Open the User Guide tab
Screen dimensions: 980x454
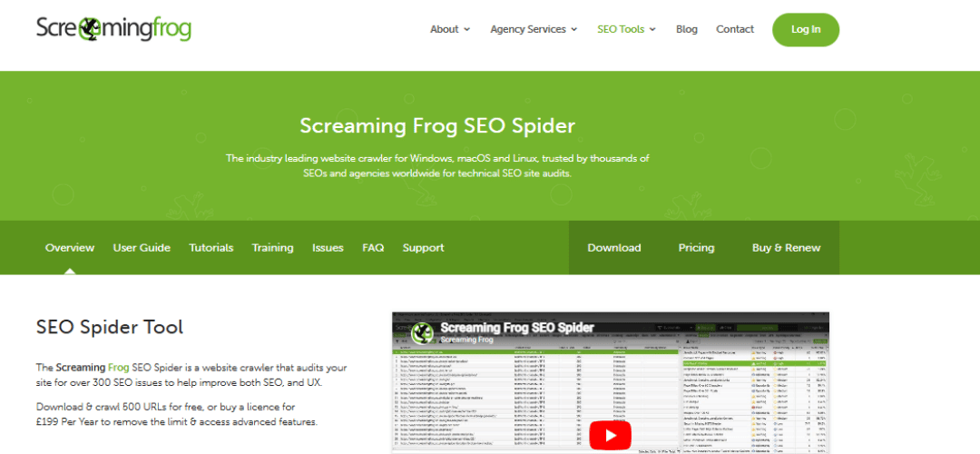tap(142, 248)
